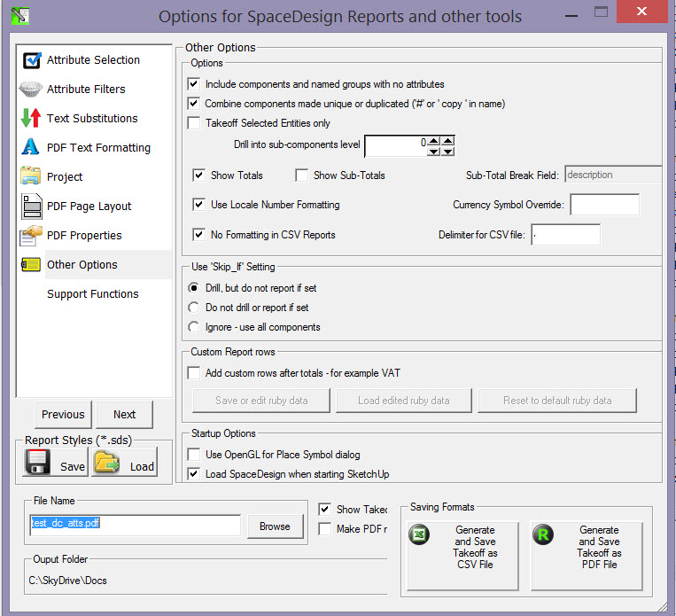Choose Ignore - use all components
Screen dimensions: 676x616
coord(193,327)
